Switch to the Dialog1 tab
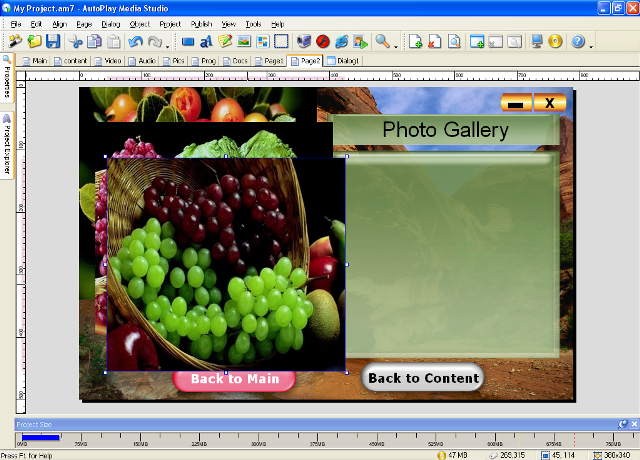This screenshot has height=460, width=640. [x=343, y=61]
